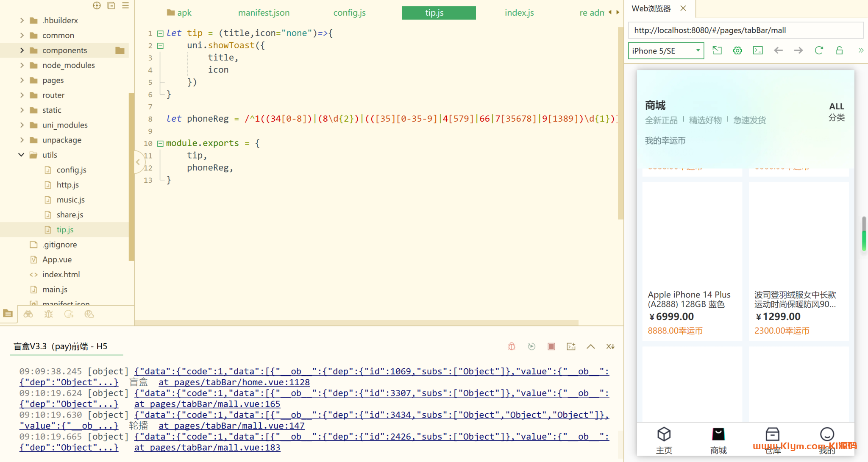Open the pages/tabBar/home.vue:1128 log link
This screenshot has width=868, height=462.
pyautogui.click(x=234, y=382)
